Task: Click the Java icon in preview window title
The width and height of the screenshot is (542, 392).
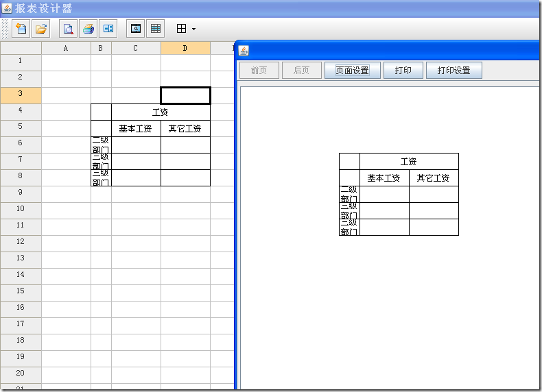Action: coord(244,51)
